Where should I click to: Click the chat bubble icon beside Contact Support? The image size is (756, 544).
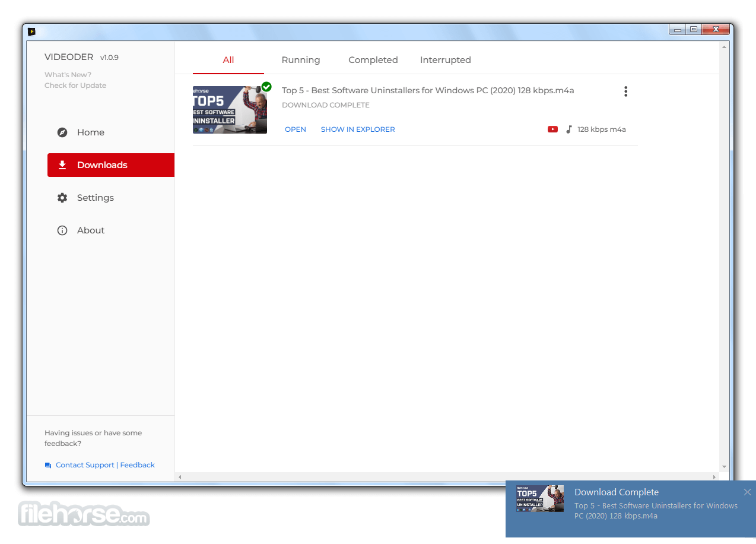[x=48, y=466]
